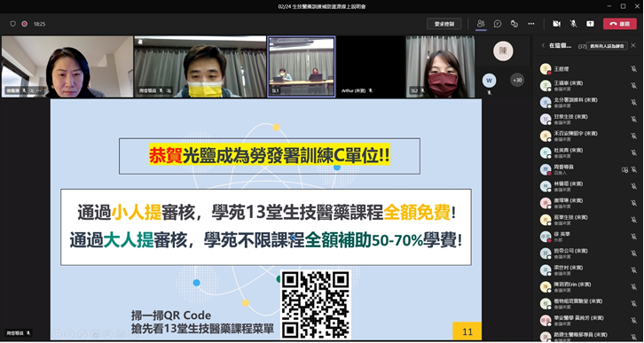The height and width of the screenshot is (343, 644).
Task: Click mic icon for 甘泉生技 (來賓)
Action: tap(633, 119)
